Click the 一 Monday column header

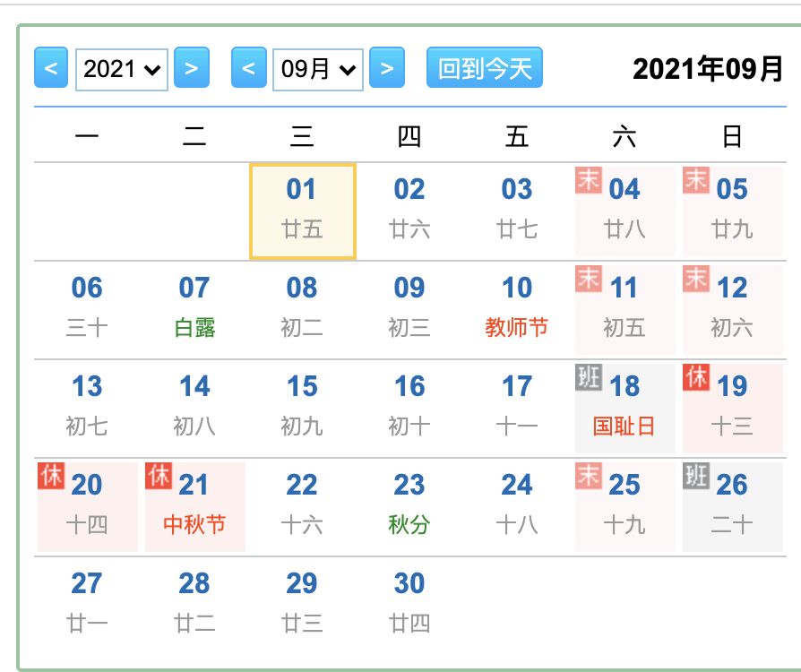[x=87, y=136]
